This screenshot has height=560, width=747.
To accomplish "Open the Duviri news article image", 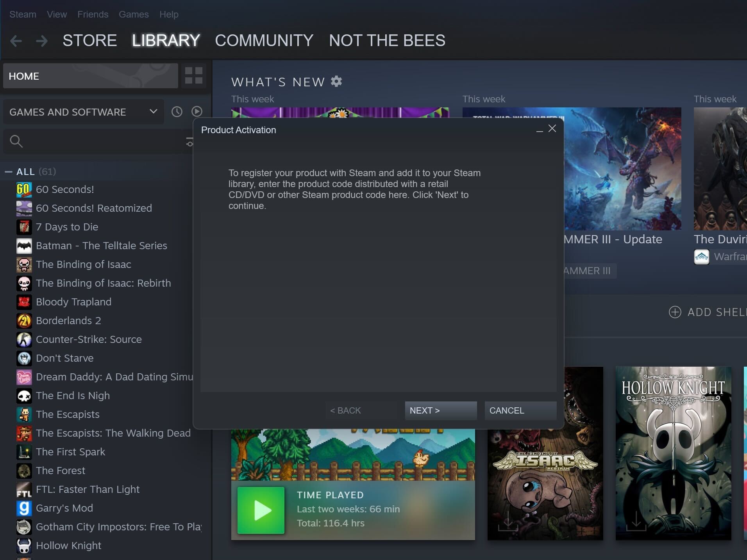I will [720, 169].
